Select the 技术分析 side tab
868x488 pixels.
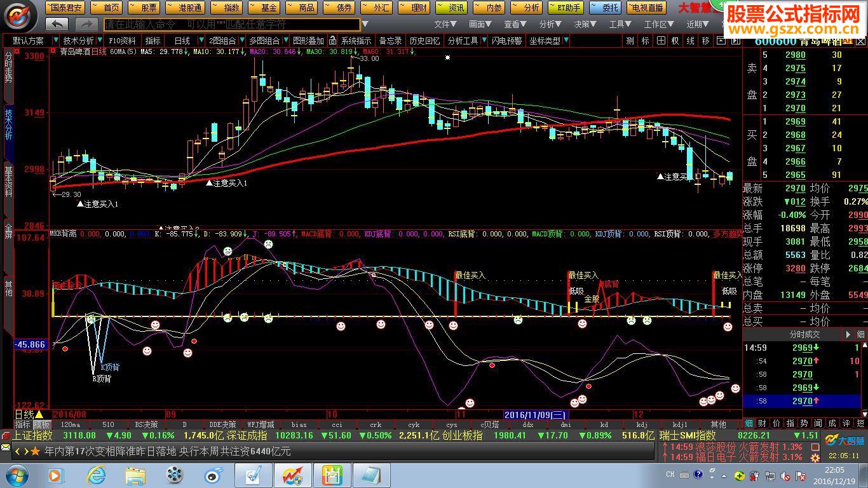click(x=8, y=124)
